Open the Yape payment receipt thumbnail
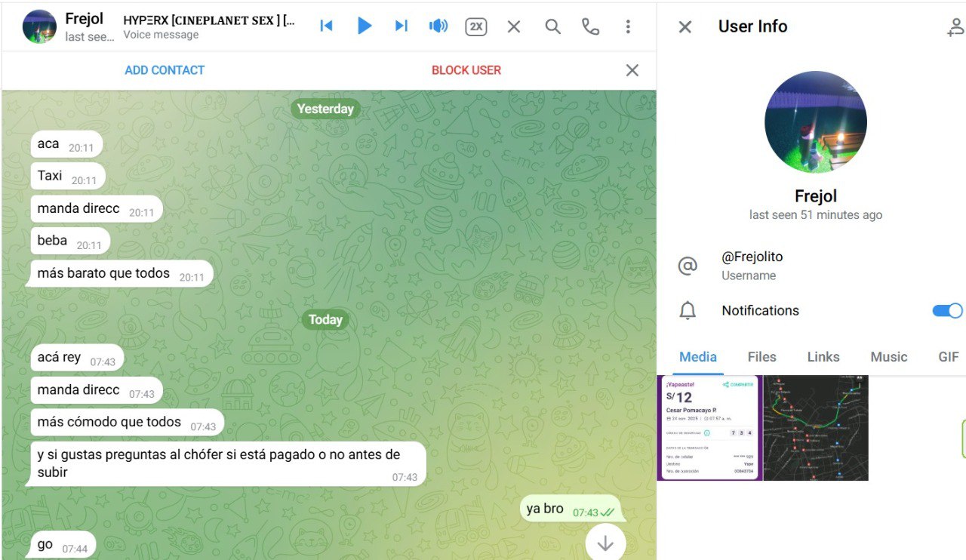966x560 pixels. 709,428
